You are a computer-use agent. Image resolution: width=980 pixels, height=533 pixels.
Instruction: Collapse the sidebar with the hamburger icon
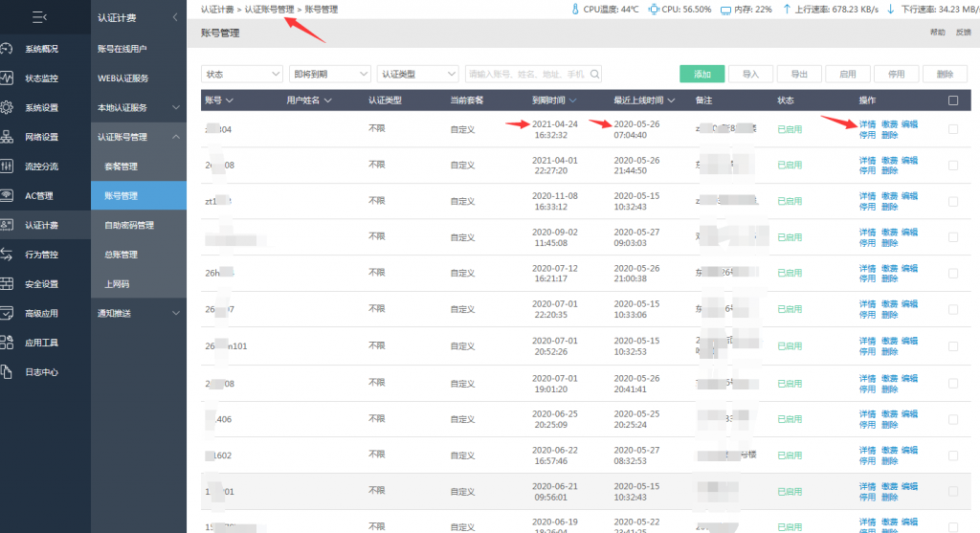39,17
